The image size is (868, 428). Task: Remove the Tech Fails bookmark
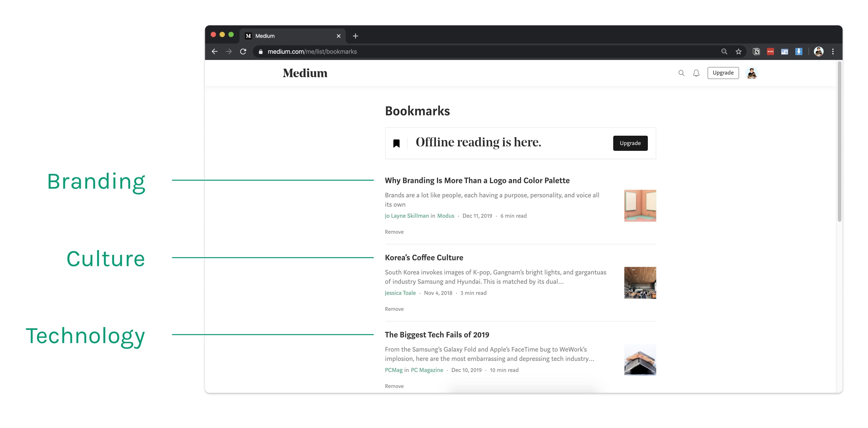[x=394, y=386]
